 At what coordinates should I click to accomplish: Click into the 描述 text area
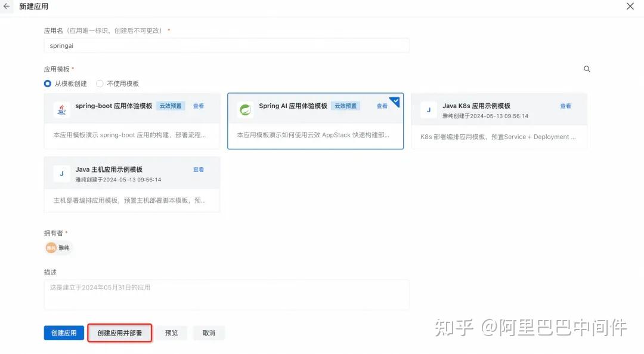point(227,295)
